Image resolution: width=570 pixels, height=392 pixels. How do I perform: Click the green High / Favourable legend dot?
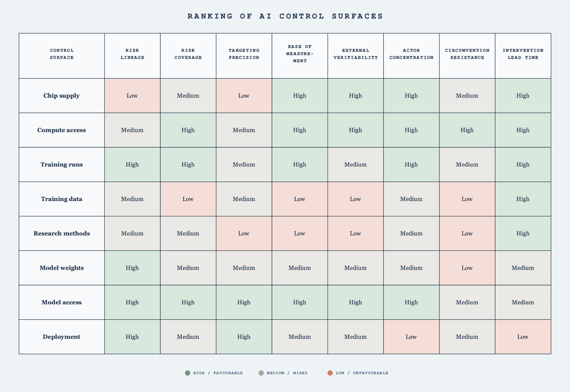[x=188, y=373]
